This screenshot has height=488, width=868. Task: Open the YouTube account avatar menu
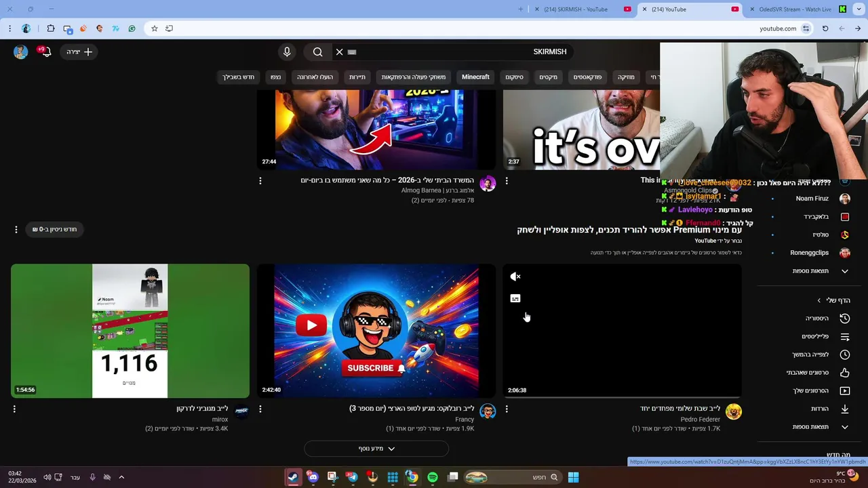coord(20,52)
